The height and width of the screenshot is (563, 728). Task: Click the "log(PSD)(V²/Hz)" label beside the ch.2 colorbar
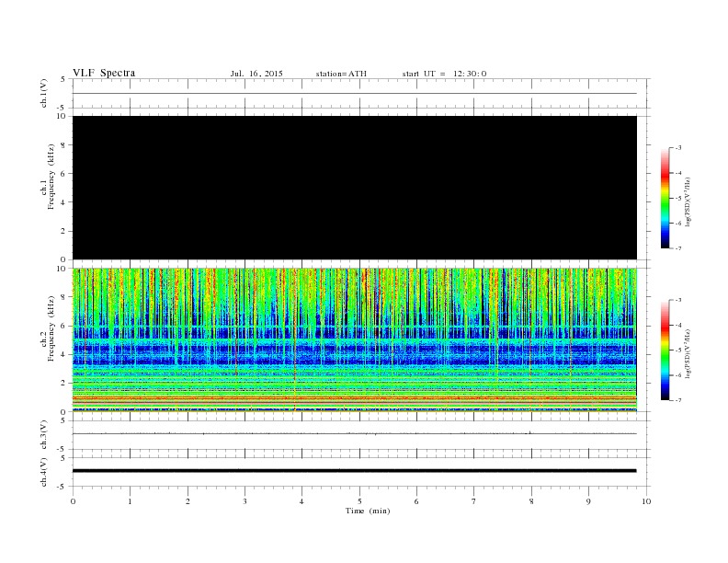tap(688, 352)
